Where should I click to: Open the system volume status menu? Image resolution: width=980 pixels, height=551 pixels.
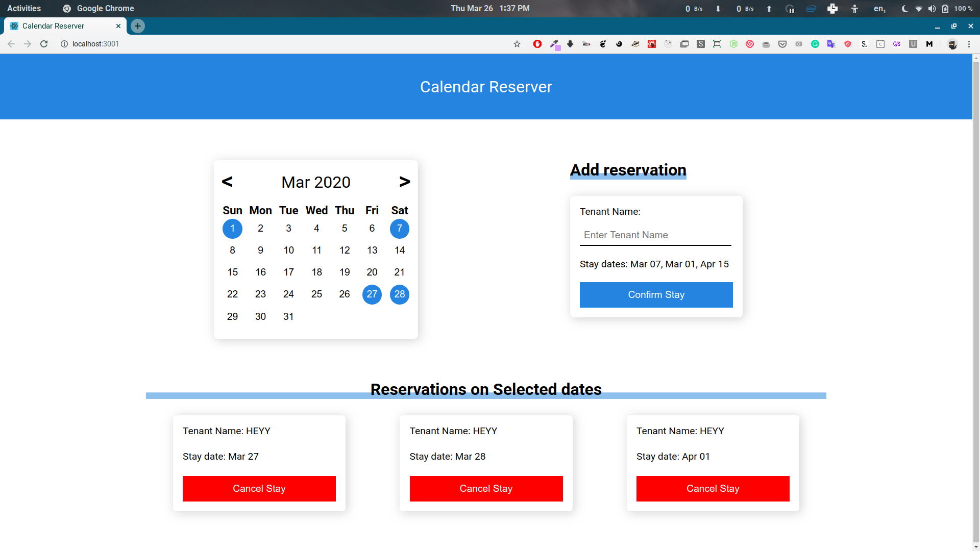click(x=932, y=9)
